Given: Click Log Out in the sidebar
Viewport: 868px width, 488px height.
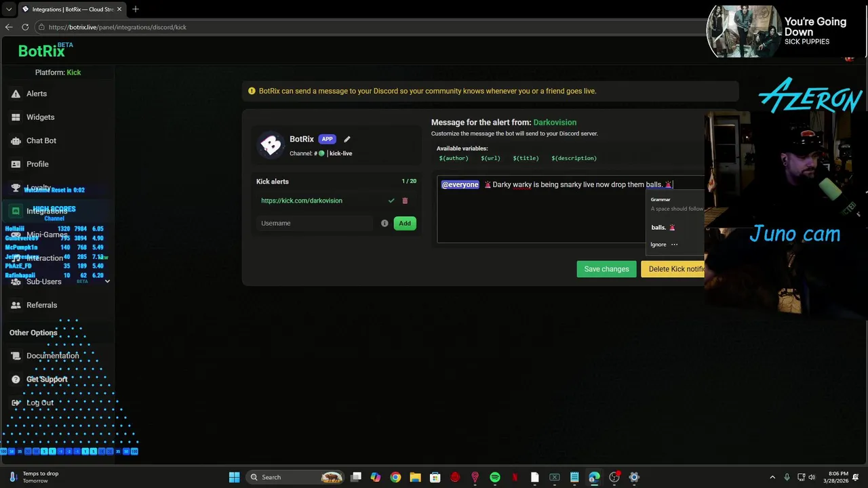Looking at the screenshot, I should (x=40, y=403).
